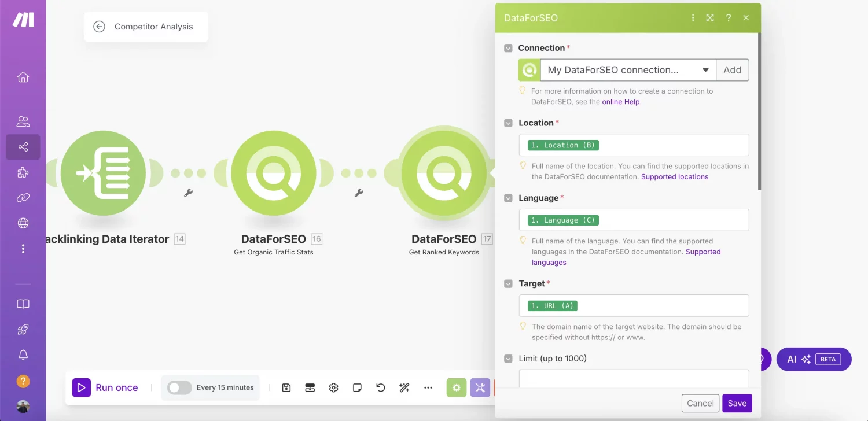Open the toolbar three-dots more menu

(428, 387)
